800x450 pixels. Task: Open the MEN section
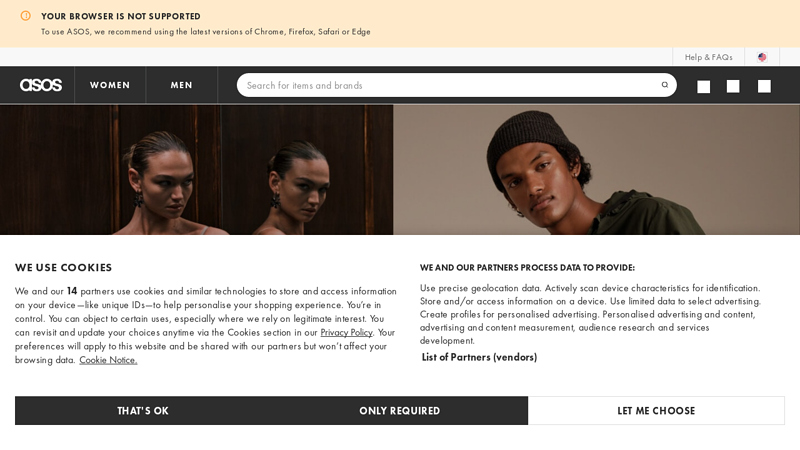tap(182, 85)
